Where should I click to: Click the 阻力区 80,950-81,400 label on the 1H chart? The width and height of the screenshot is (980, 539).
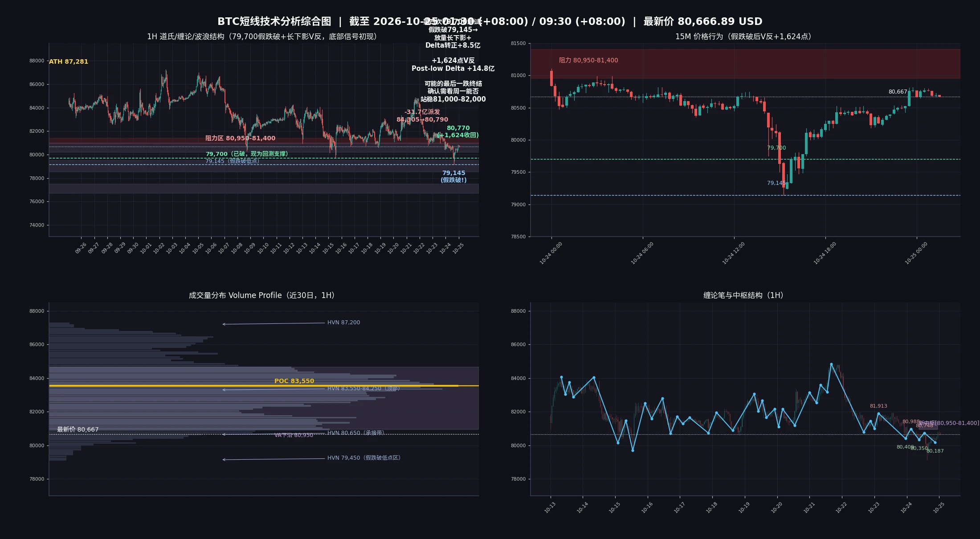click(240, 138)
